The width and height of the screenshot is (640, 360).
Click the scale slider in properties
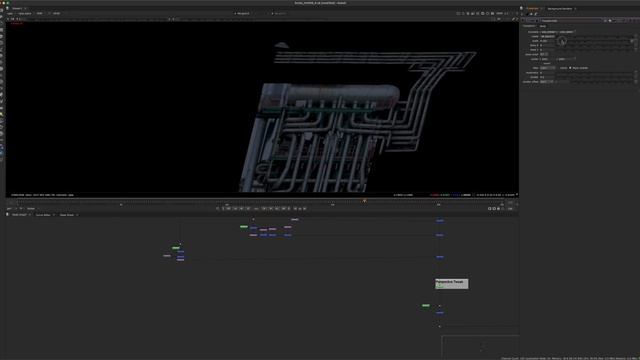click(x=594, y=41)
